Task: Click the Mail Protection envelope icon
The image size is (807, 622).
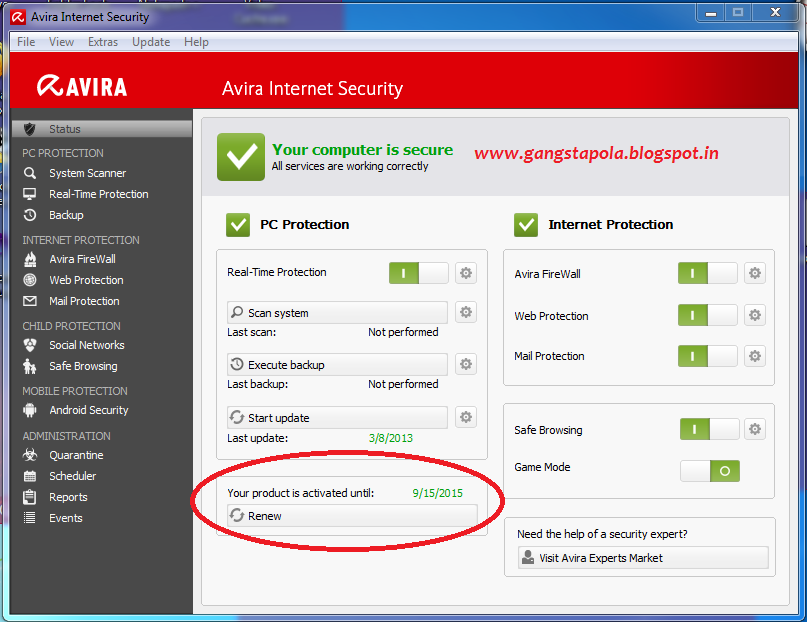Action: click(x=30, y=301)
